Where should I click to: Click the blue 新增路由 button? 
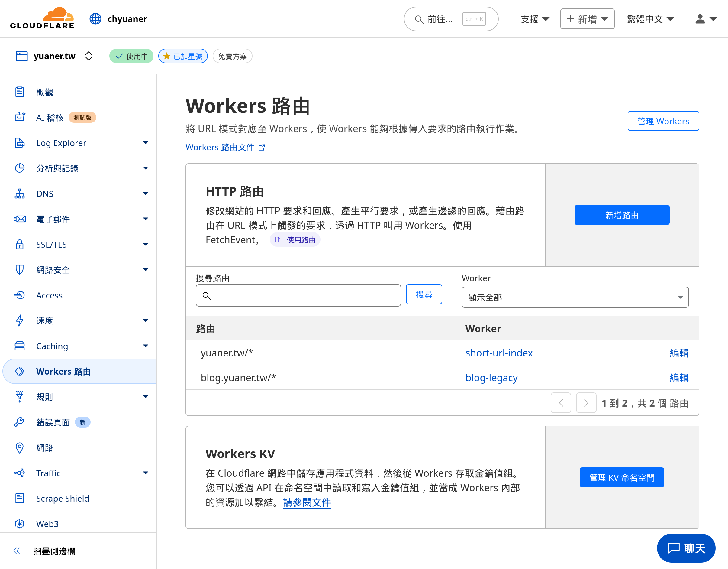[x=622, y=215]
